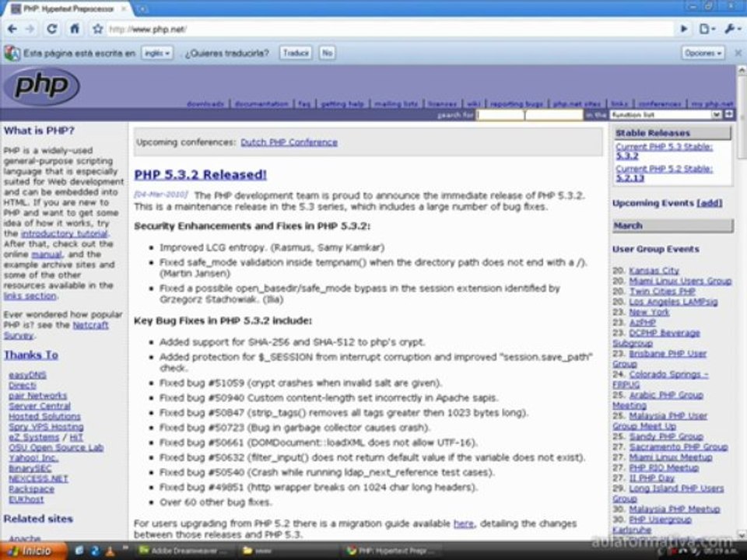Screen dimensions: 747x560
Task: Follow the 'Dutch PHP Conference' link
Action: (x=289, y=142)
